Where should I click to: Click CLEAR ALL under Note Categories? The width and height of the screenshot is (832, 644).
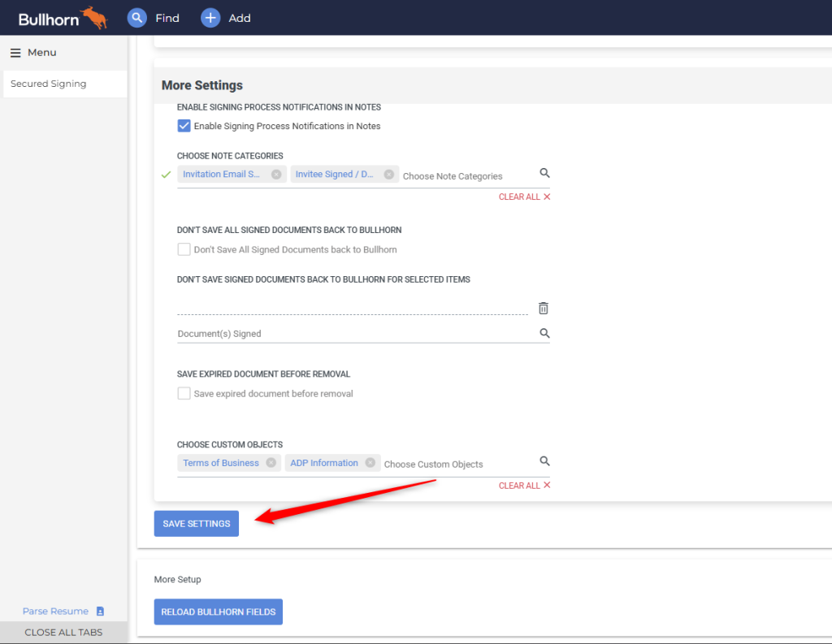(520, 196)
